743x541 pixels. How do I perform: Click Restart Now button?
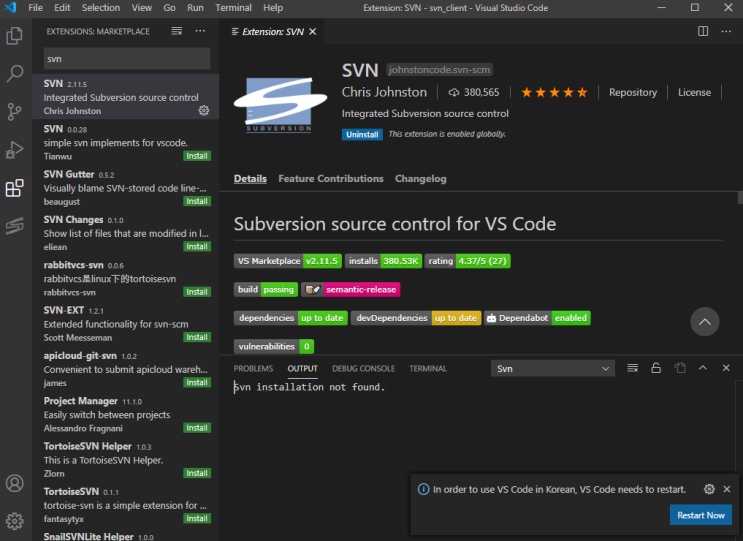(701, 515)
